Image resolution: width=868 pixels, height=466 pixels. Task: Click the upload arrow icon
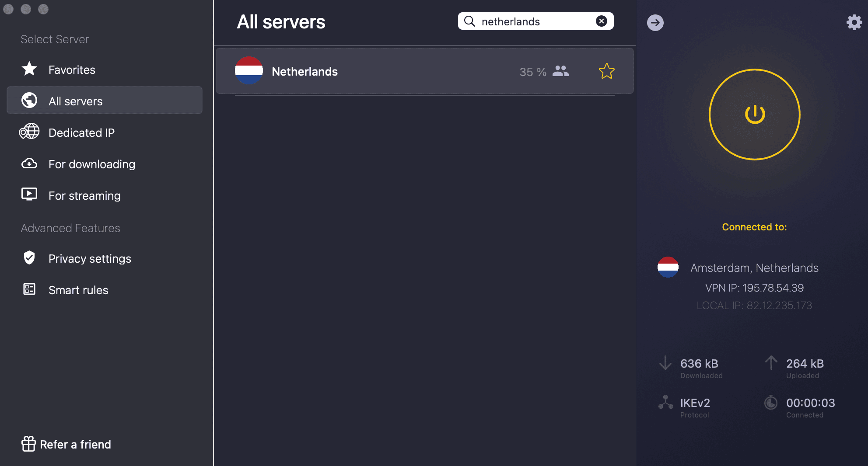tap(771, 363)
